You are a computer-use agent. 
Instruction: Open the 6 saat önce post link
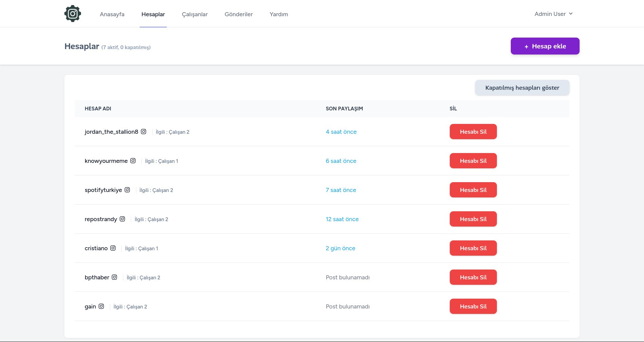(x=341, y=161)
